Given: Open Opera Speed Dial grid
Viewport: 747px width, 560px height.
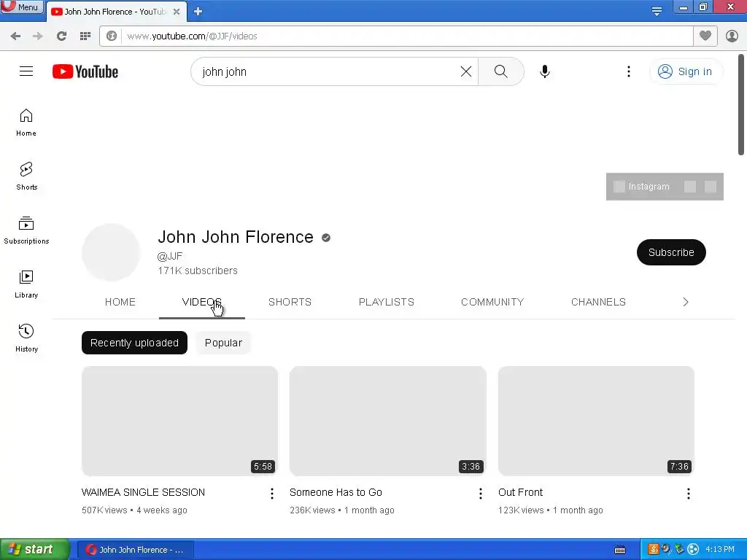Looking at the screenshot, I should point(85,36).
